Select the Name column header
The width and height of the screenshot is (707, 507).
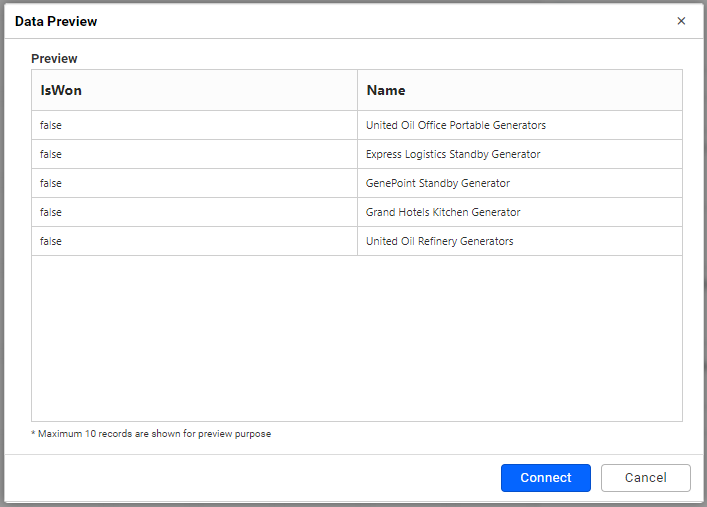pyautogui.click(x=386, y=90)
